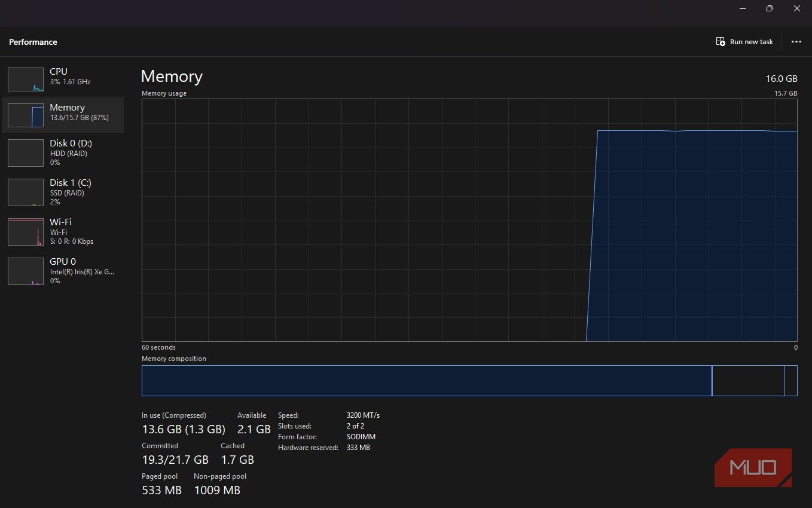The width and height of the screenshot is (812, 508).
Task: Select the Memory section in sidebar
Action: point(63,115)
